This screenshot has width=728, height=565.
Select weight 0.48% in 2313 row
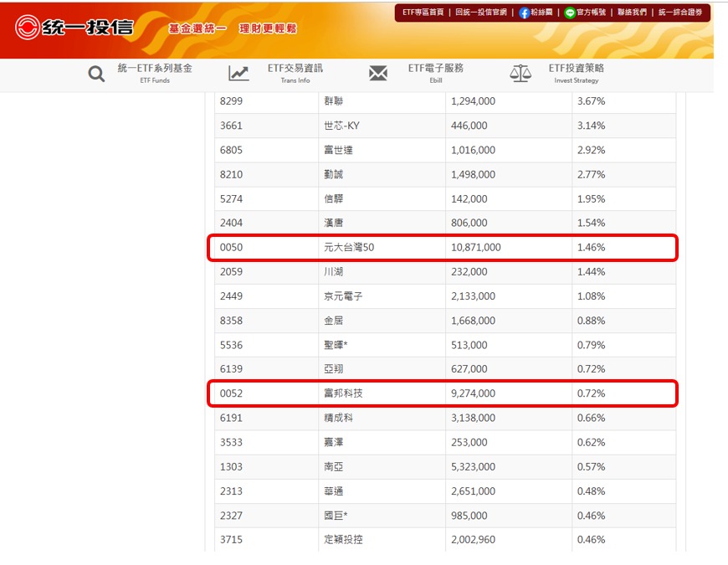coord(591,491)
